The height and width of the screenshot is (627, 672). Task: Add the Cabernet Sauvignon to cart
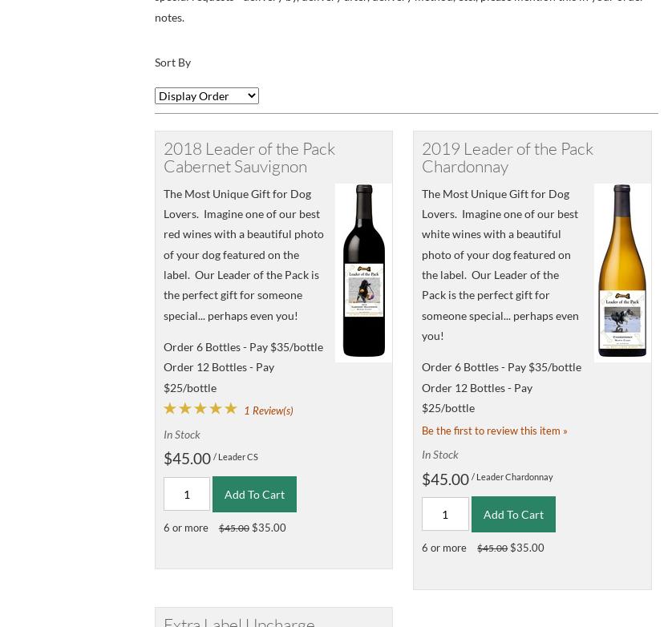pyautogui.click(x=254, y=494)
